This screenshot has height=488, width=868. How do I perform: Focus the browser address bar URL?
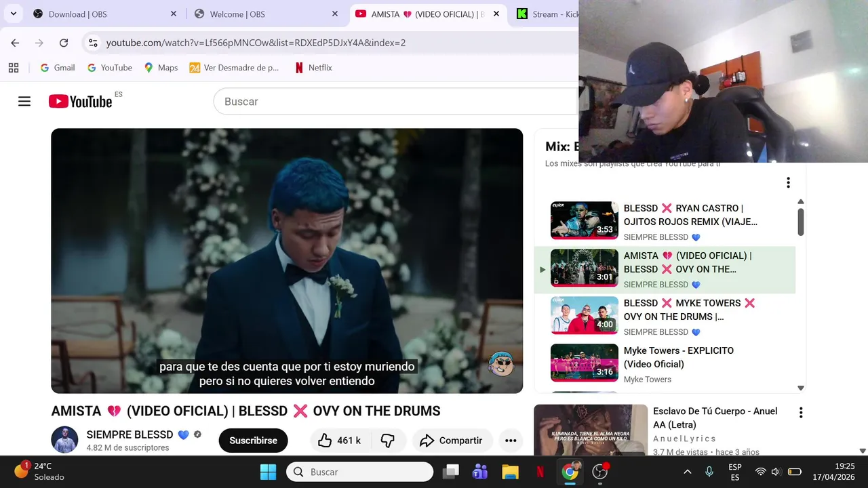tap(256, 43)
